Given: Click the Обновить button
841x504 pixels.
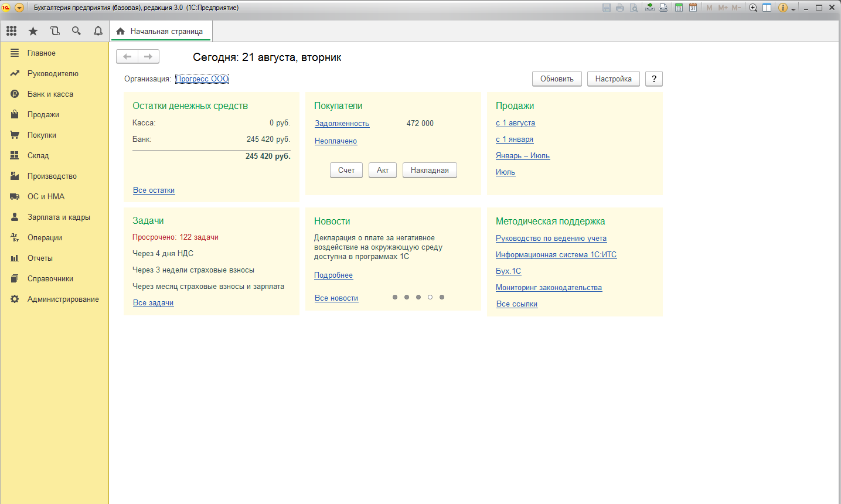Looking at the screenshot, I should click(557, 79).
